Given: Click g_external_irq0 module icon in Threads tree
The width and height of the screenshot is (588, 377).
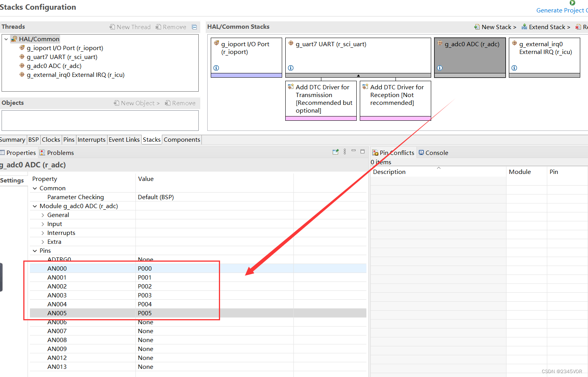Looking at the screenshot, I should [x=22, y=75].
